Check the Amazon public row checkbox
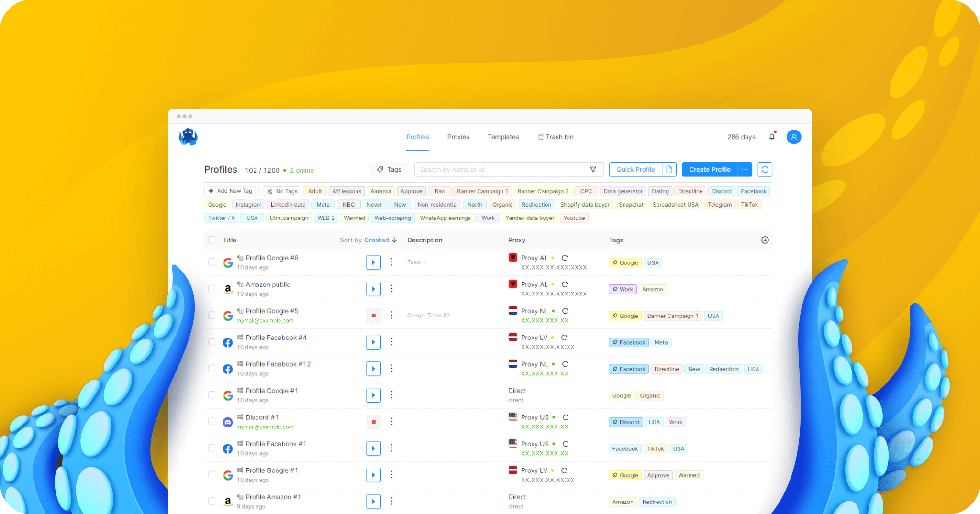The image size is (980, 514). (212, 289)
